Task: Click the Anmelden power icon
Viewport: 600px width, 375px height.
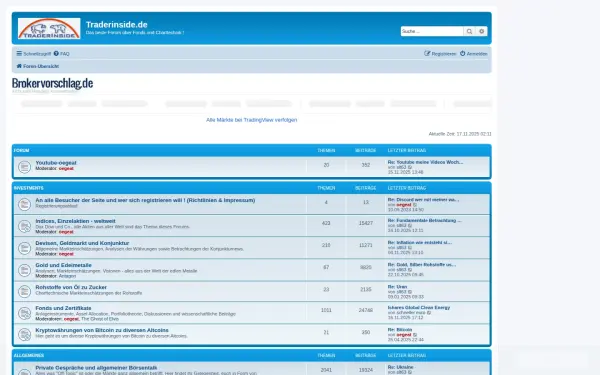Action: pyautogui.click(x=462, y=54)
